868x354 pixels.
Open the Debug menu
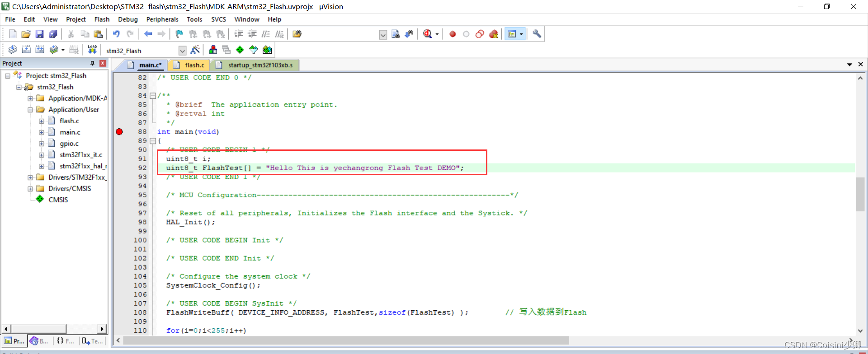(x=128, y=19)
